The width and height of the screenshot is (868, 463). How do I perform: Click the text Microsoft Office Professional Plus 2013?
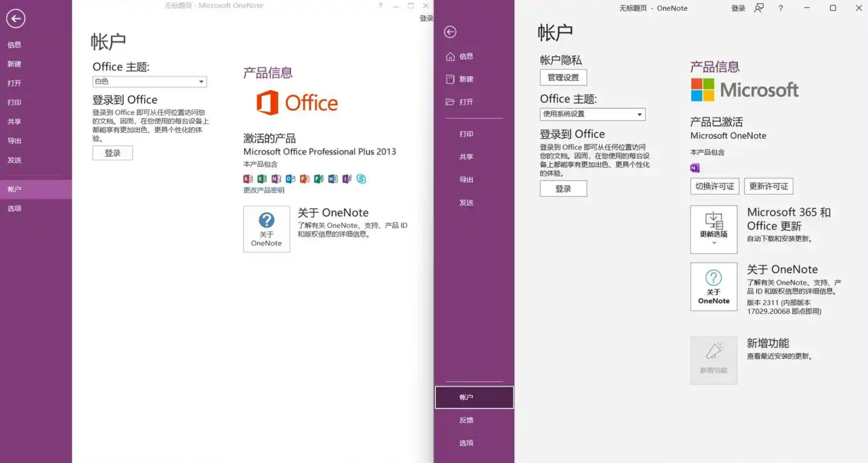point(319,151)
